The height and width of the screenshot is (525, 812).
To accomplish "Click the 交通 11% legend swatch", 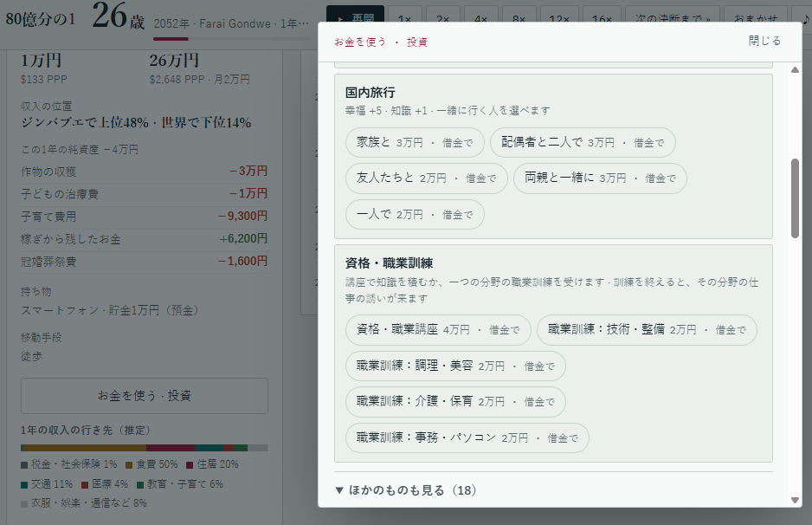I will click(x=24, y=484).
